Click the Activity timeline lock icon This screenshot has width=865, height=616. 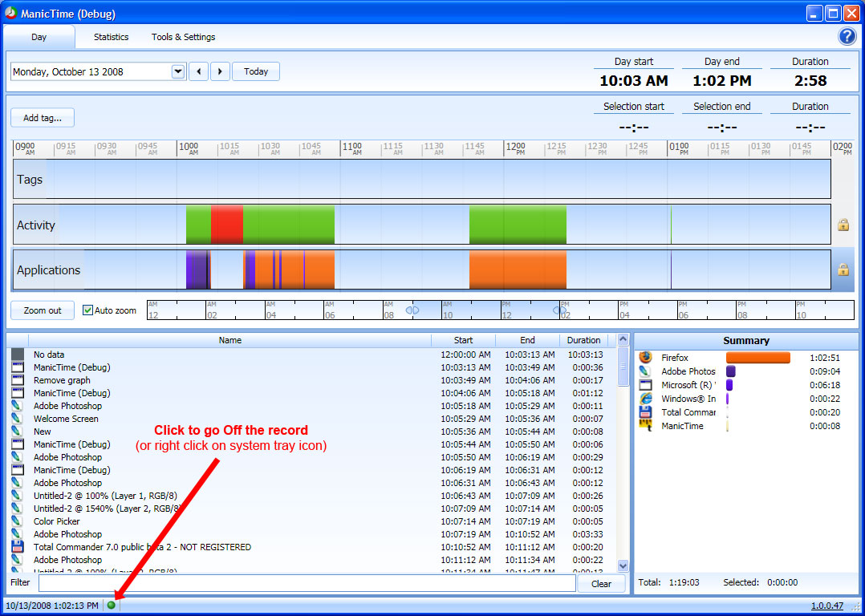point(843,225)
